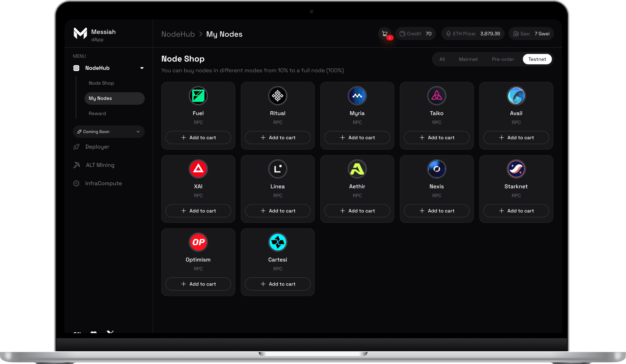
Task: Click the gas value 7 Gwei
Action: click(x=542, y=33)
